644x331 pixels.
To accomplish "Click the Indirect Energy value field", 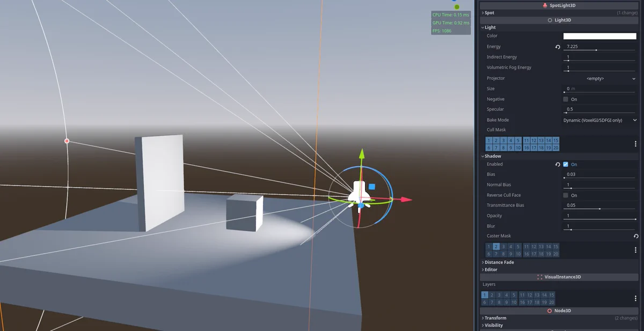I will (x=600, y=57).
